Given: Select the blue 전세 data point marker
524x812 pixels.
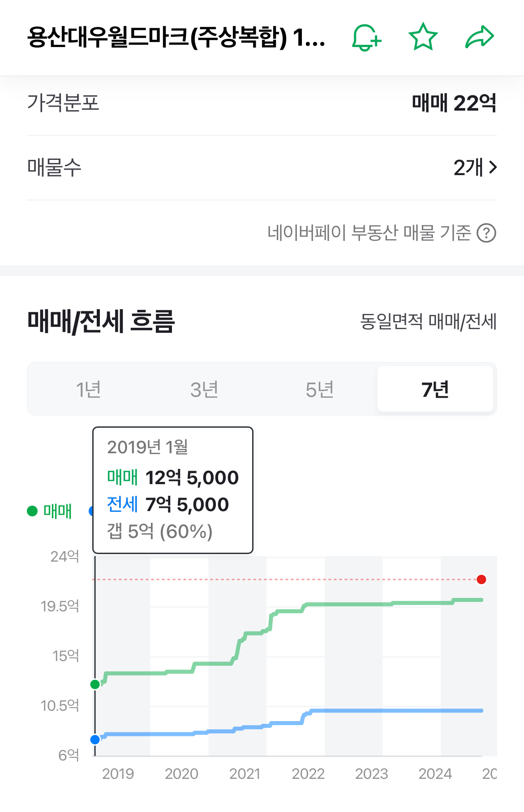Looking at the screenshot, I should [95, 740].
